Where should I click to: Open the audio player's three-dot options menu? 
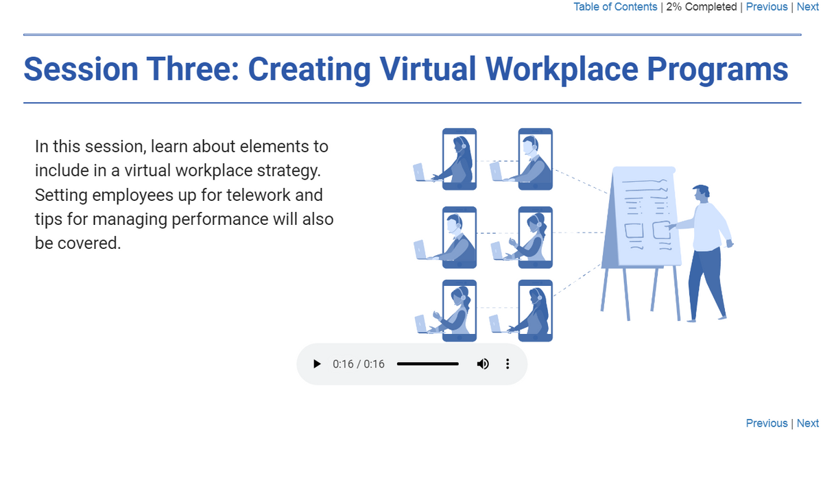(508, 363)
